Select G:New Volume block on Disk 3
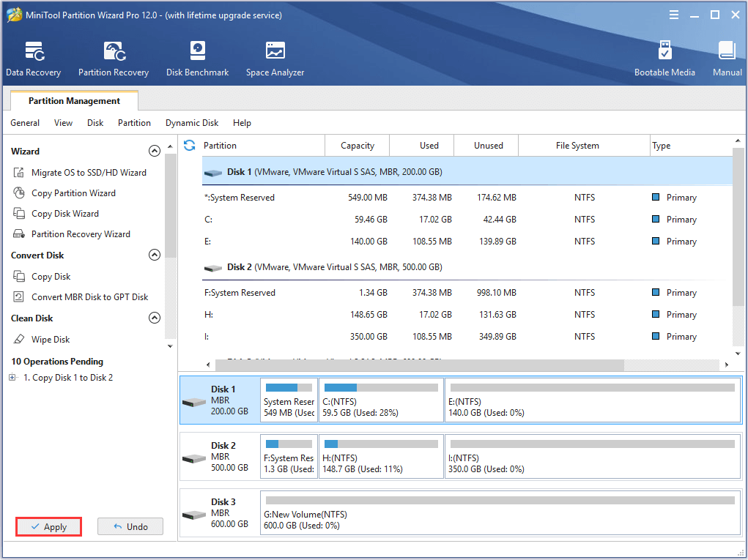Screen dimensions: 748x560 point(500,513)
